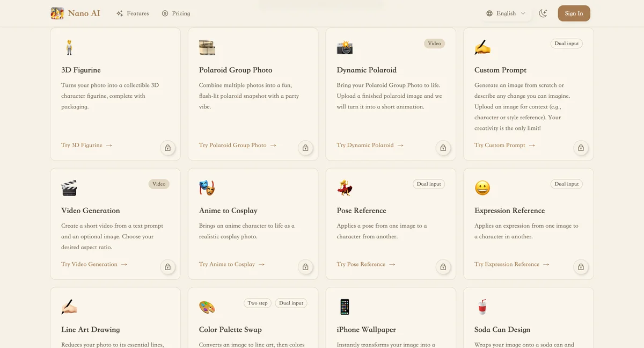Click the lock icon on Anime to Cosplay card

(305, 267)
